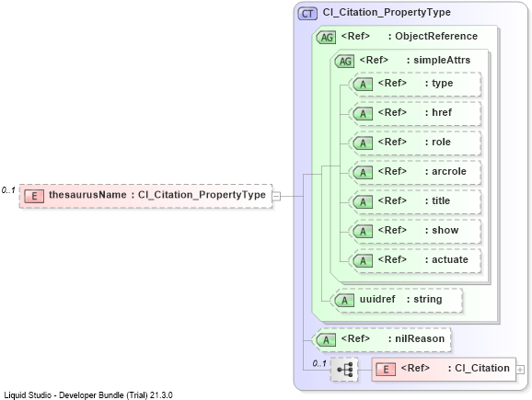
Task: Click the 0..1 cardinality beside thesaurusName
Action: (8, 190)
